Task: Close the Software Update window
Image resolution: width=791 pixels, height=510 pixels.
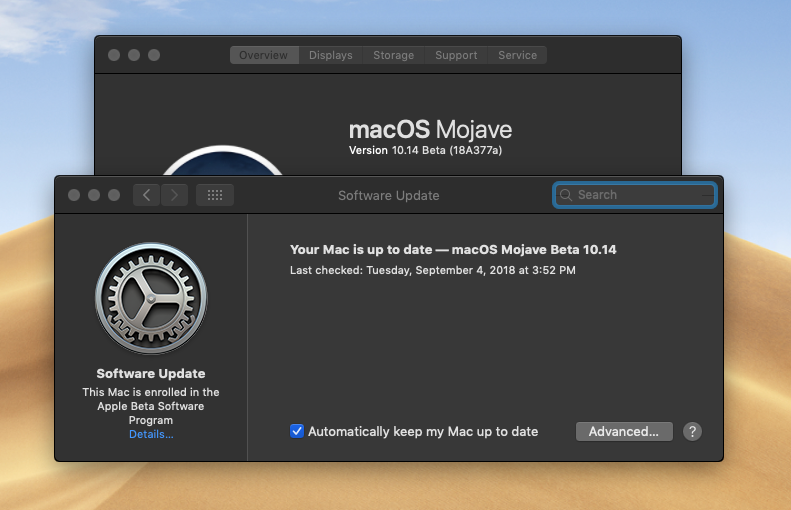Action: pyautogui.click(x=74, y=195)
